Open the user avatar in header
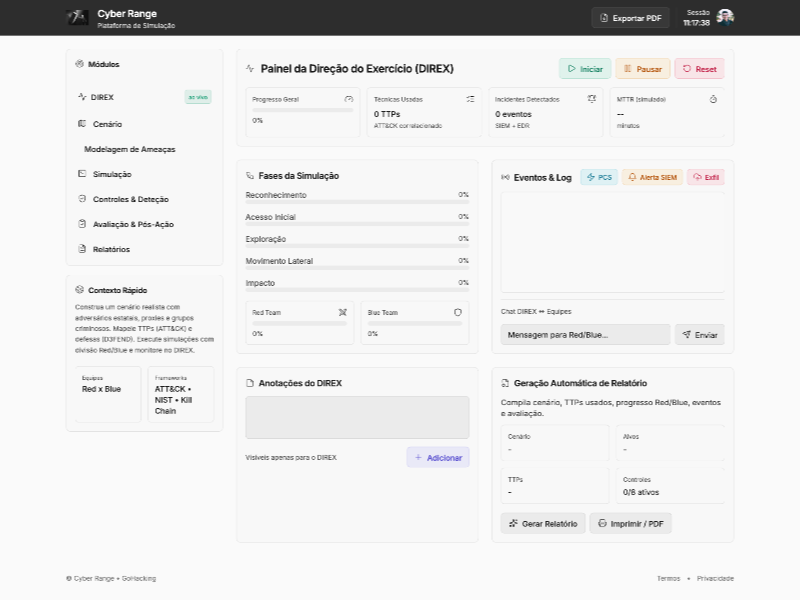The height and width of the screenshot is (600, 800). click(x=725, y=17)
